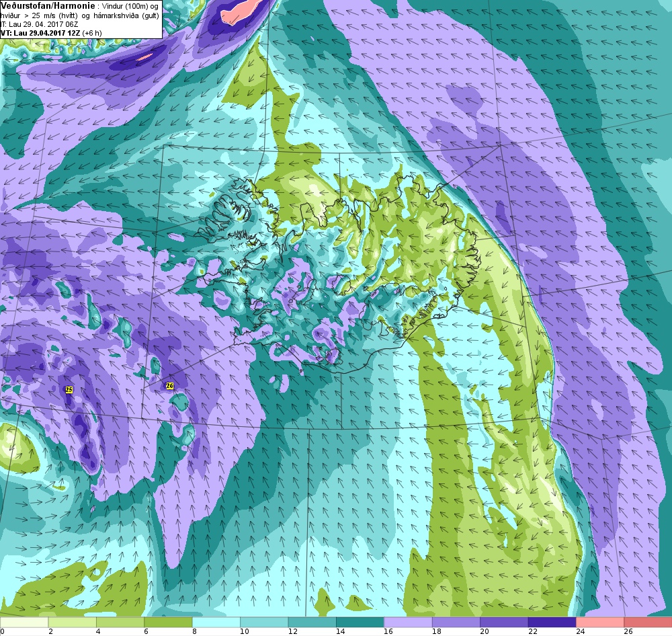Click the legend scale label 2
This screenshot has width=672, height=636.
(50, 631)
